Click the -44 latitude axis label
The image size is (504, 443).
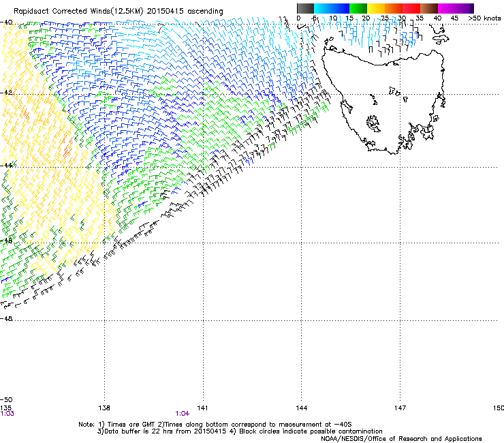click(x=7, y=165)
